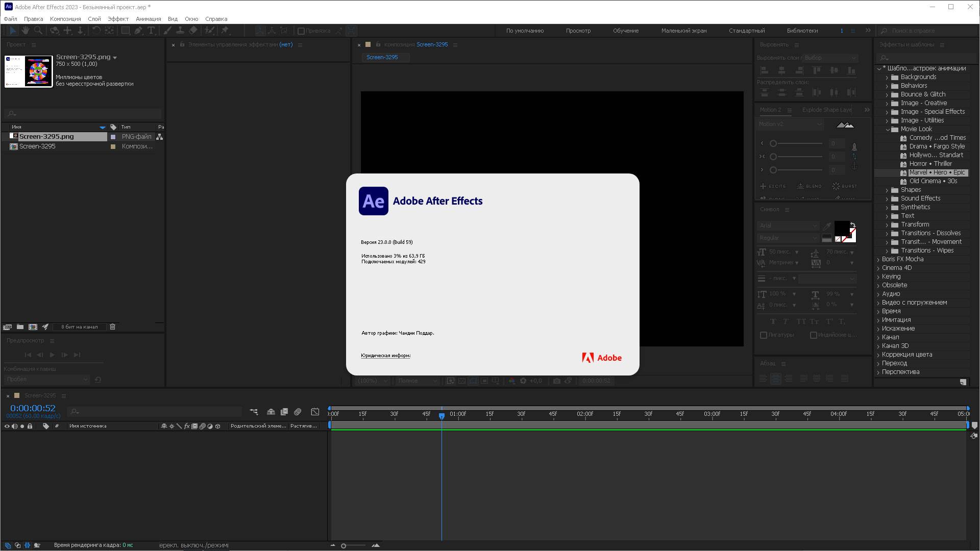Click the Play button in Предпросмотр panel
The image size is (980, 551).
(x=52, y=355)
